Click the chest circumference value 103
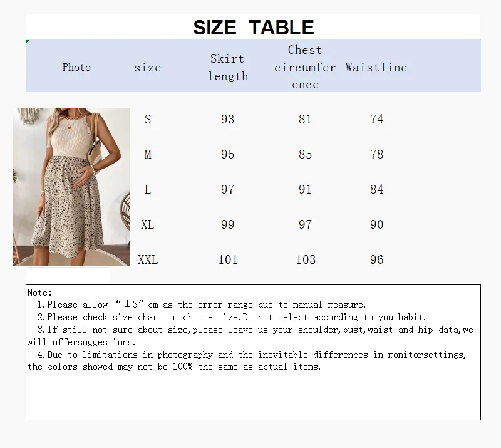 point(305,259)
